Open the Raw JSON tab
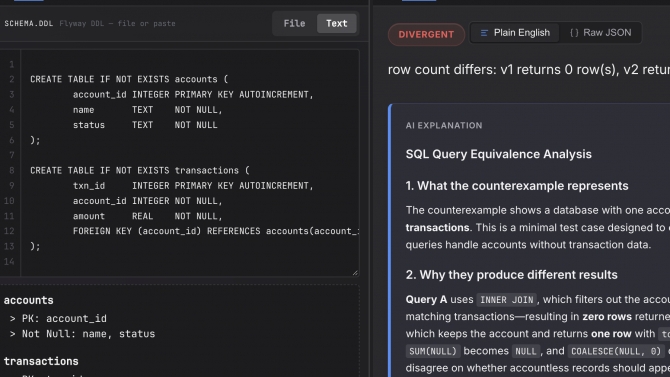The width and height of the screenshot is (670, 377). pos(600,33)
